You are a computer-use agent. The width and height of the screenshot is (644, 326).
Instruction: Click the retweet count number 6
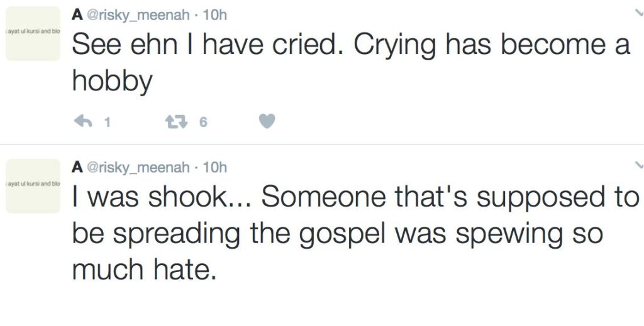click(x=203, y=122)
